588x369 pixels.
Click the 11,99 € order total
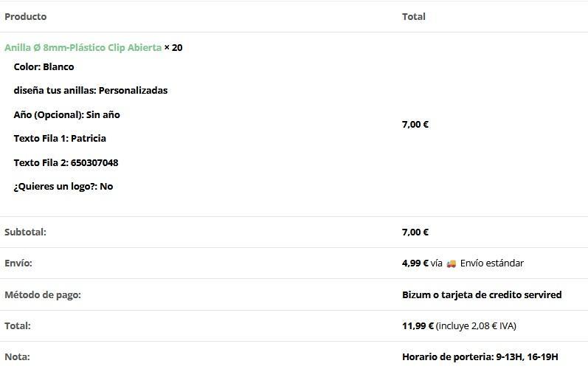pos(418,326)
